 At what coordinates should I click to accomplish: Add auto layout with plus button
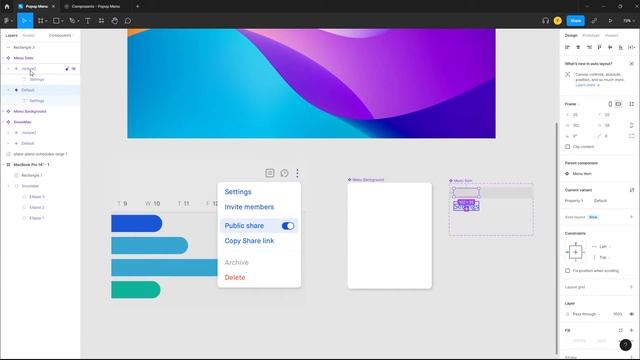pyautogui.click(x=631, y=217)
